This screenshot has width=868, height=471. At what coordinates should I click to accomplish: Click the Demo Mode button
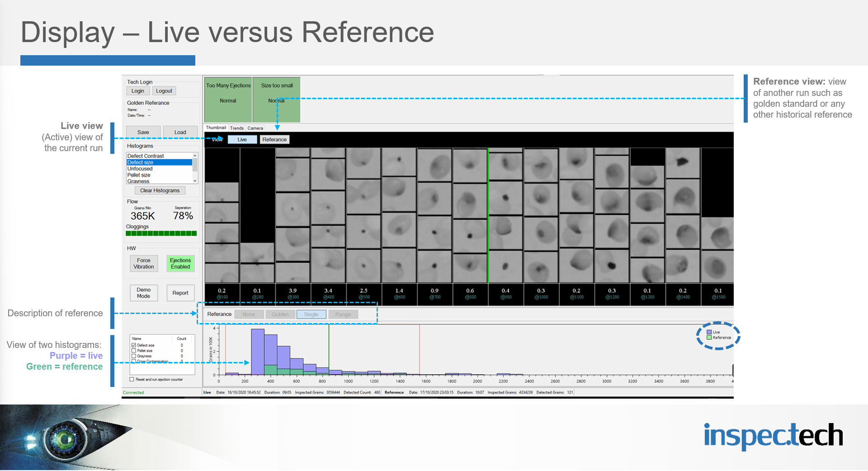(144, 293)
